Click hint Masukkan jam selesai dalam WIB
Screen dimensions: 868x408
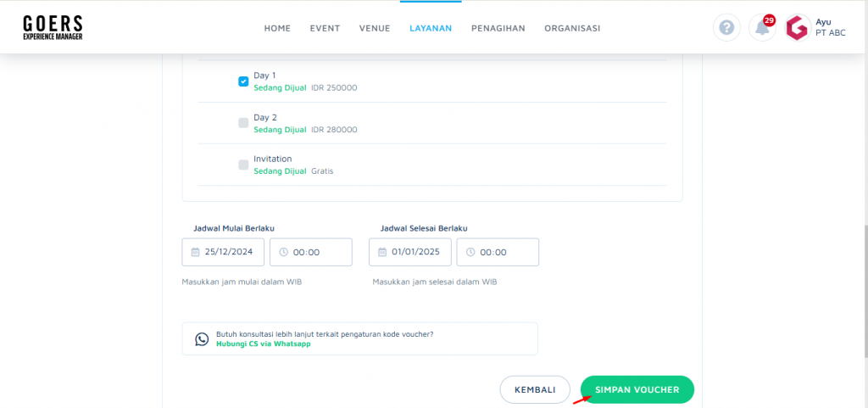click(435, 282)
